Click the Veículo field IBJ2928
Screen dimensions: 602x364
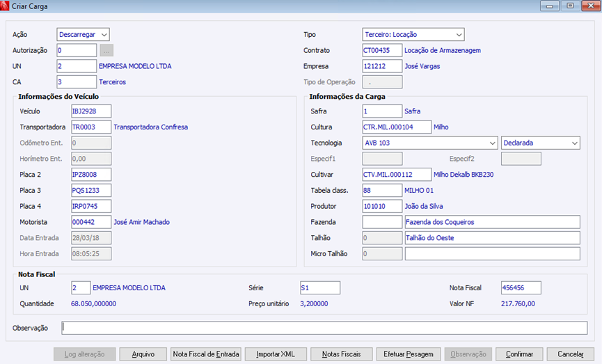pos(91,111)
